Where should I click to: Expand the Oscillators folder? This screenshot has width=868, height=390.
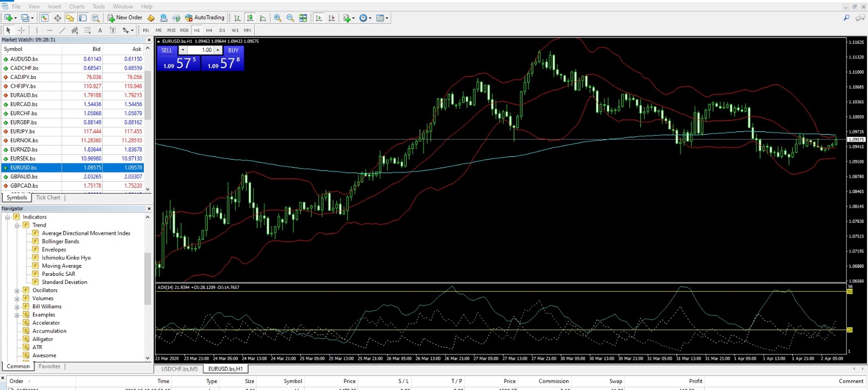[17, 290]
